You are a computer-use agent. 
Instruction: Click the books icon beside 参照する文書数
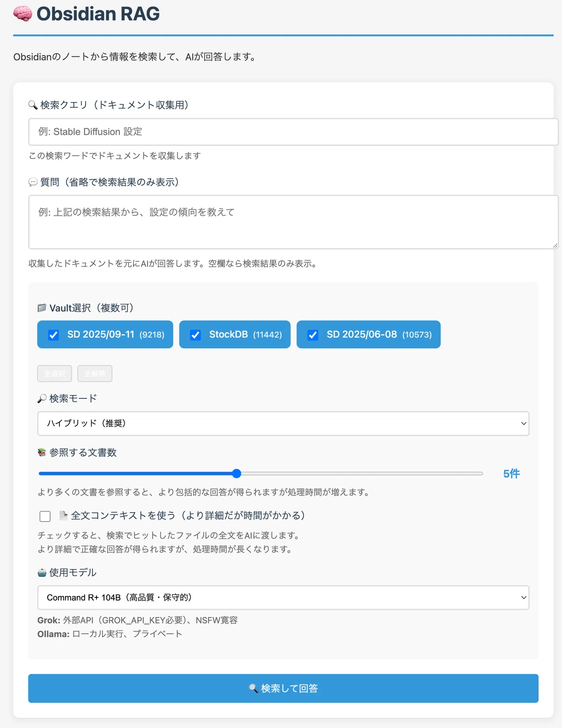tap(42, 452)
